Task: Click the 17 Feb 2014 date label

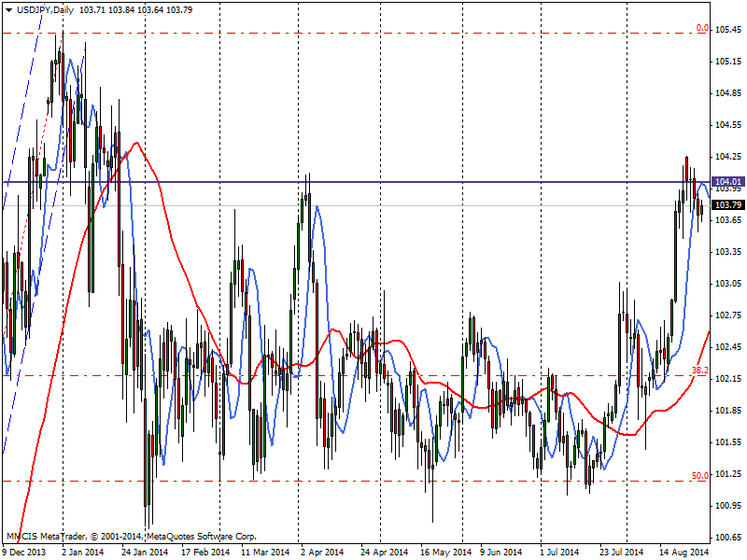Action: (205, 552)
